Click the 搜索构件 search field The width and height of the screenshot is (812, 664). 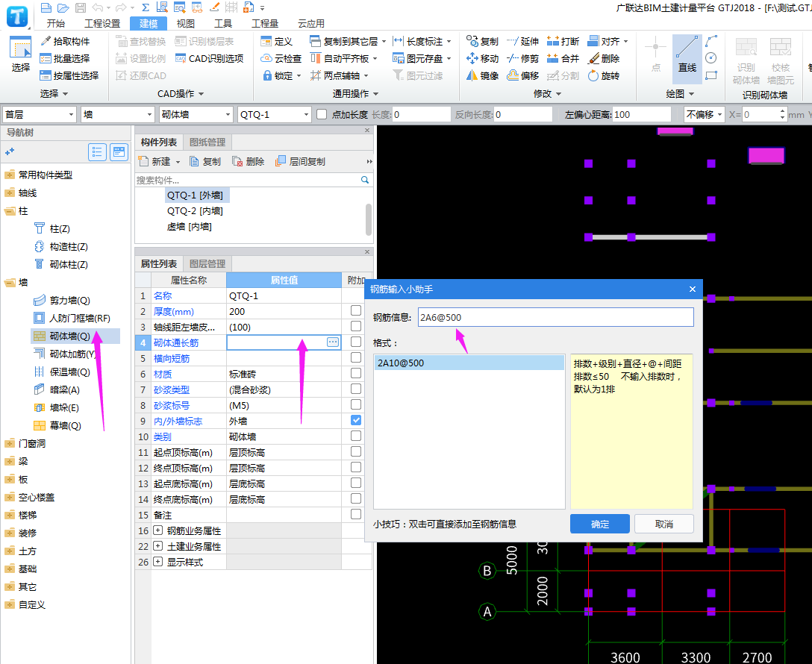(x=248, y=180)
